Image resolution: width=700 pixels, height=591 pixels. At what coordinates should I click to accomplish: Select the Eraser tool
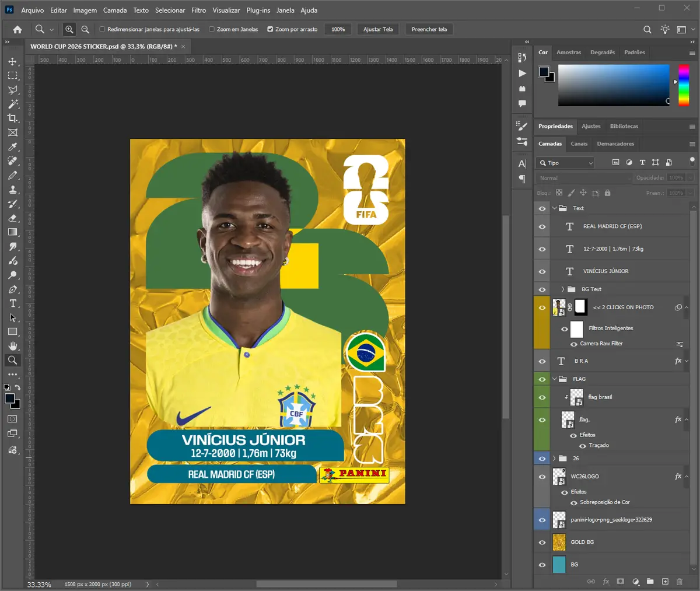pos(12,218)
